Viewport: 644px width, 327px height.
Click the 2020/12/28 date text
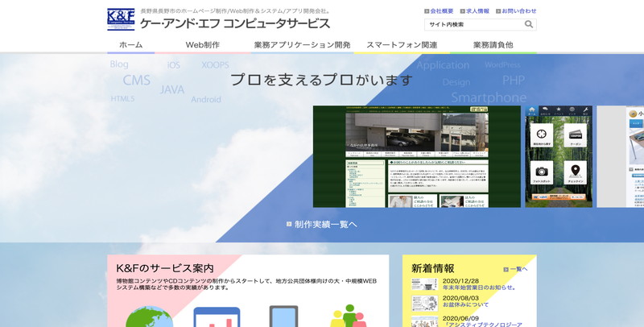click(x=460, y=281)
